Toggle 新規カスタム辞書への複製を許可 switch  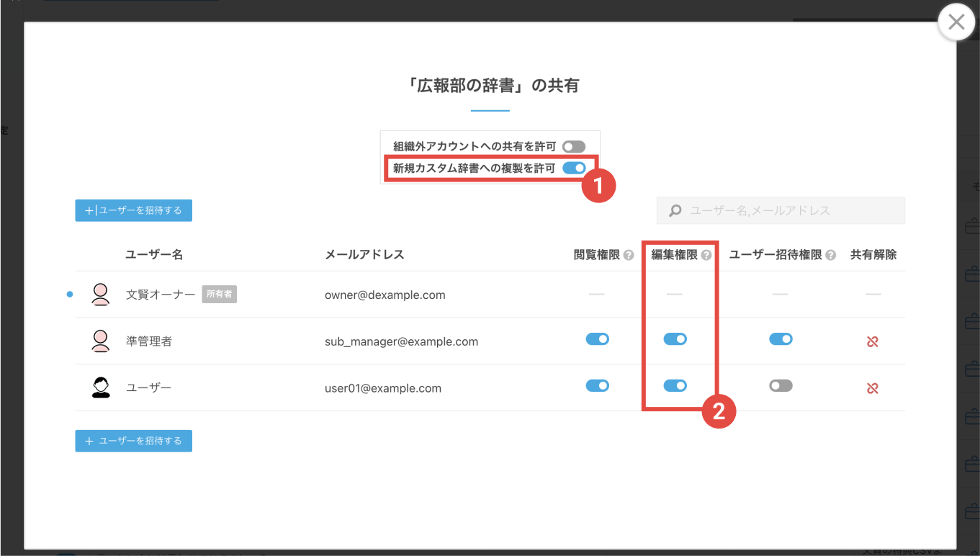[x=574, y=169]
